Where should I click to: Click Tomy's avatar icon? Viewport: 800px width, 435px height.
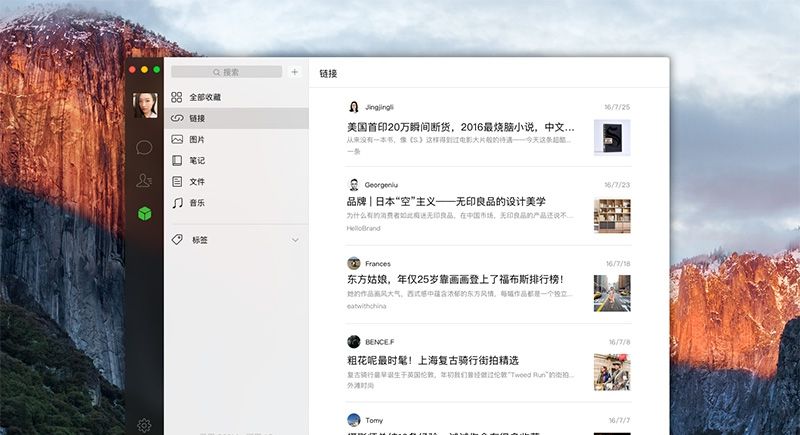[354, 420]
